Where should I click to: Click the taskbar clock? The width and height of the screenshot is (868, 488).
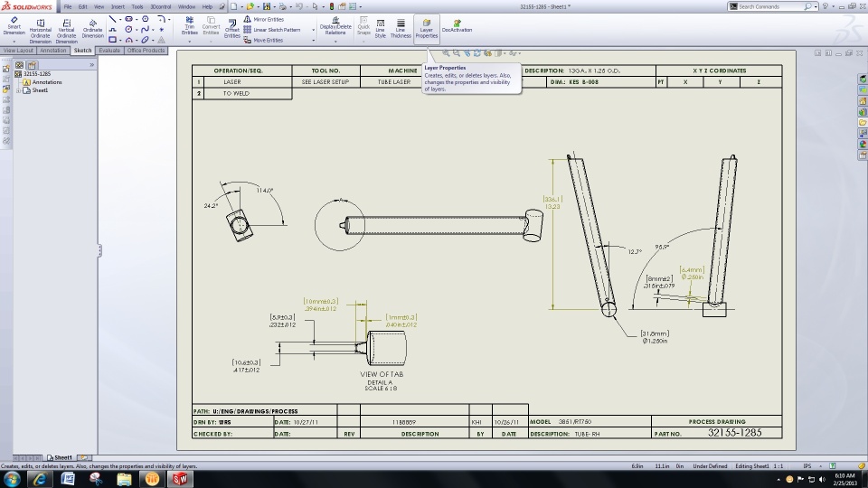coord(844,479)
